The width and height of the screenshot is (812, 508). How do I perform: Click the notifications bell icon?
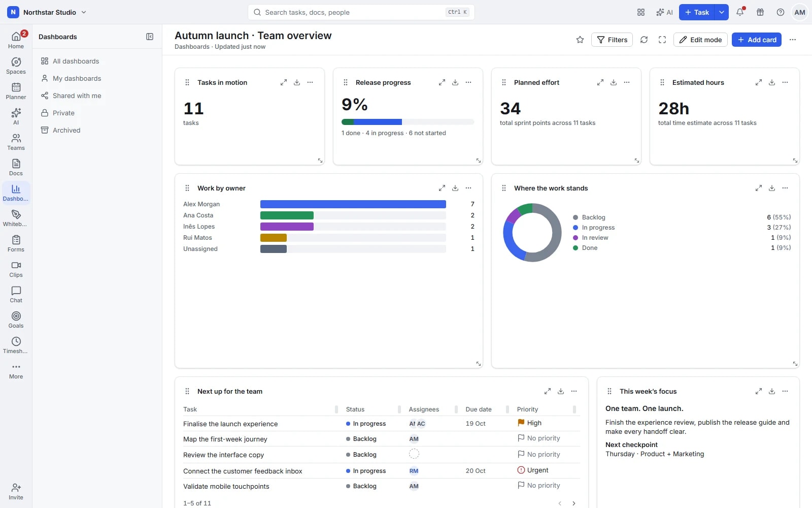(740, 12)
